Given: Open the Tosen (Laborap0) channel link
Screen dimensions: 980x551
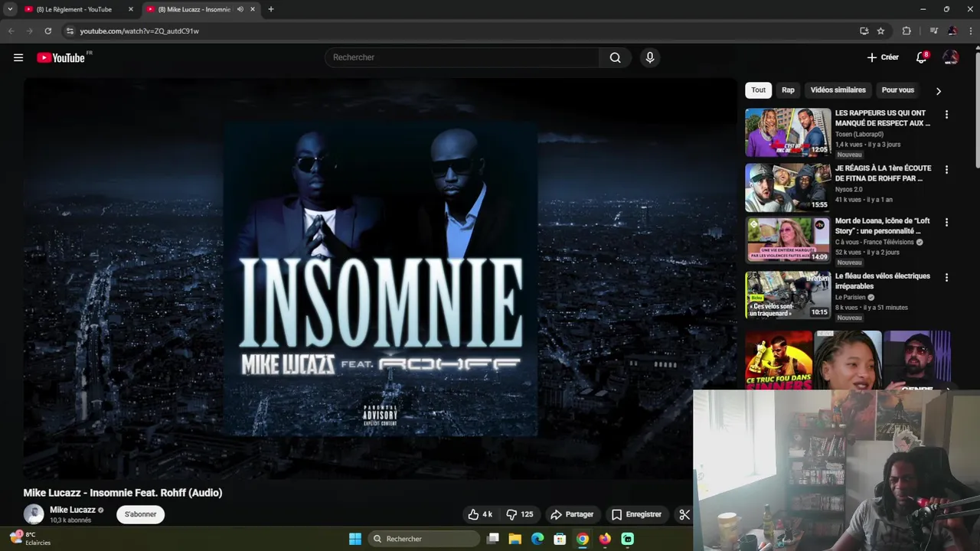Looking at the screenshot, I should point(859,134).
